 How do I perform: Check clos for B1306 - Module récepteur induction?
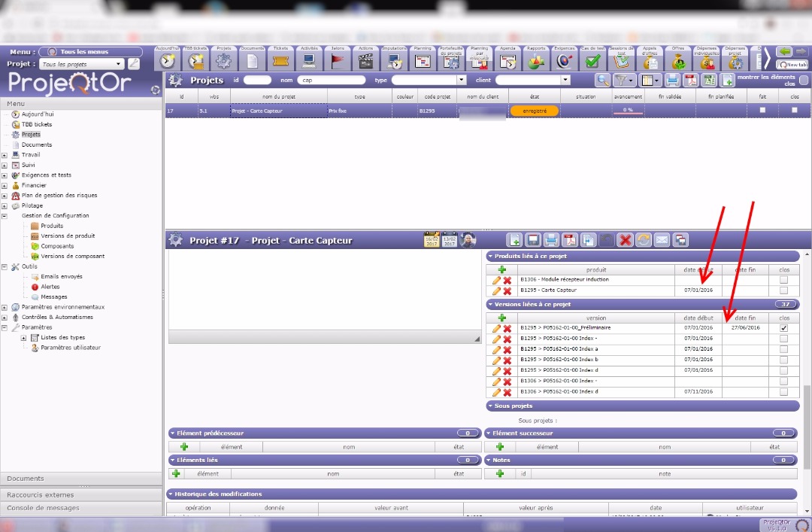784,280
